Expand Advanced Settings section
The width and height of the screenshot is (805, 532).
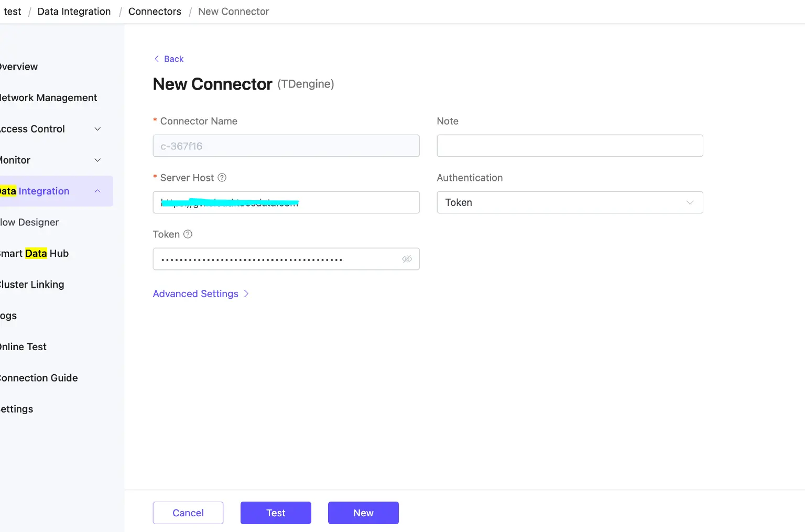pos(200,294)
